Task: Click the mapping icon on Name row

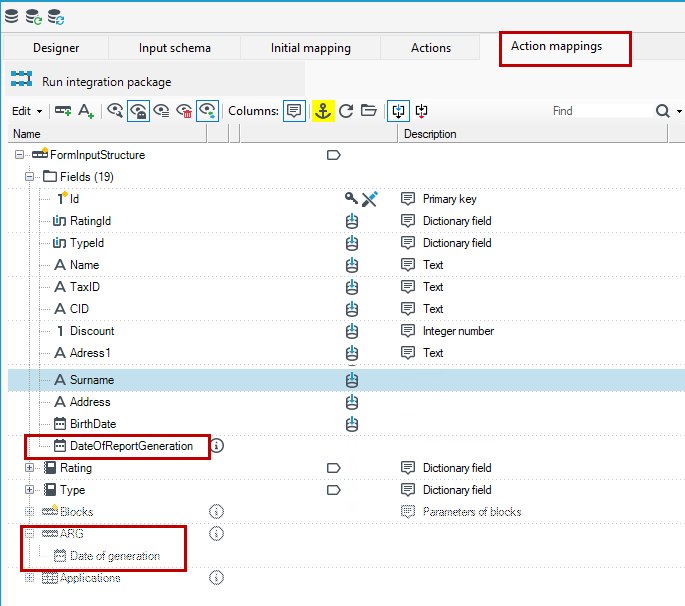Action: pos(352,265)
